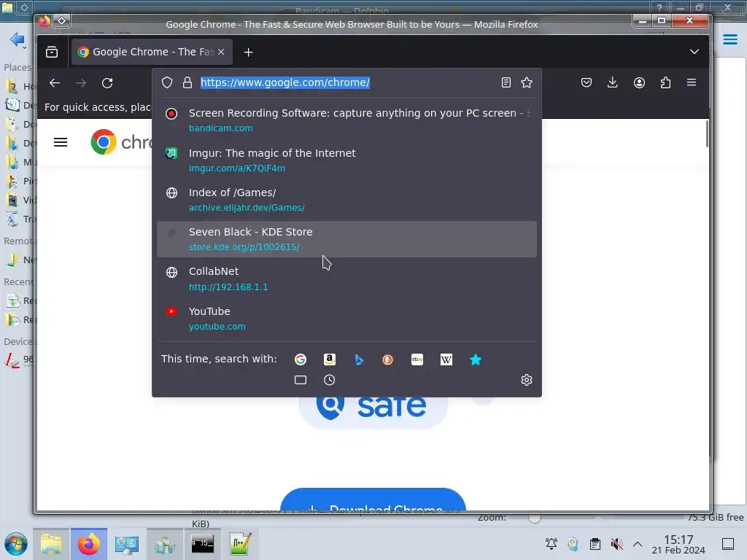Select the YouTube suggestion

click(x=347, y=319)
